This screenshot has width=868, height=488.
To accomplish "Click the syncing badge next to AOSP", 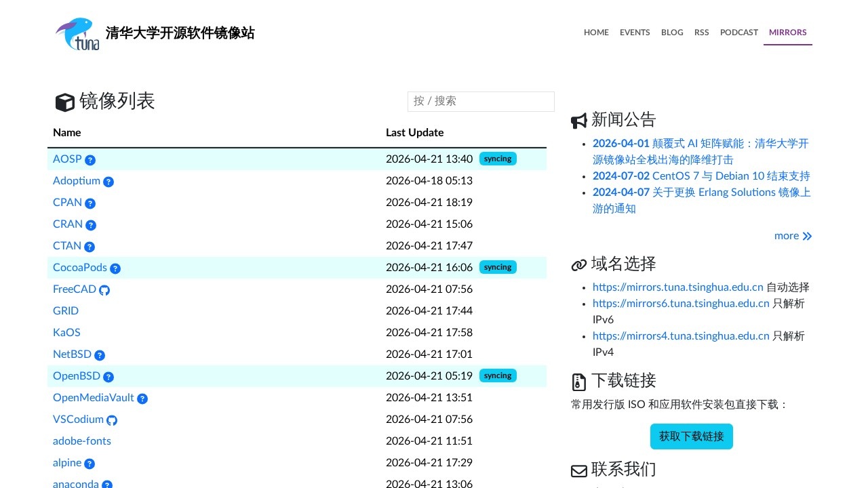I will click(498, 159).
